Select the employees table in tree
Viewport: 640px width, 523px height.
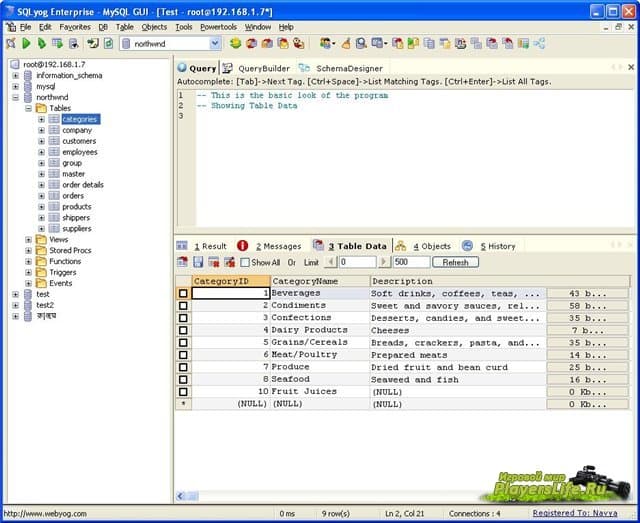80,152
